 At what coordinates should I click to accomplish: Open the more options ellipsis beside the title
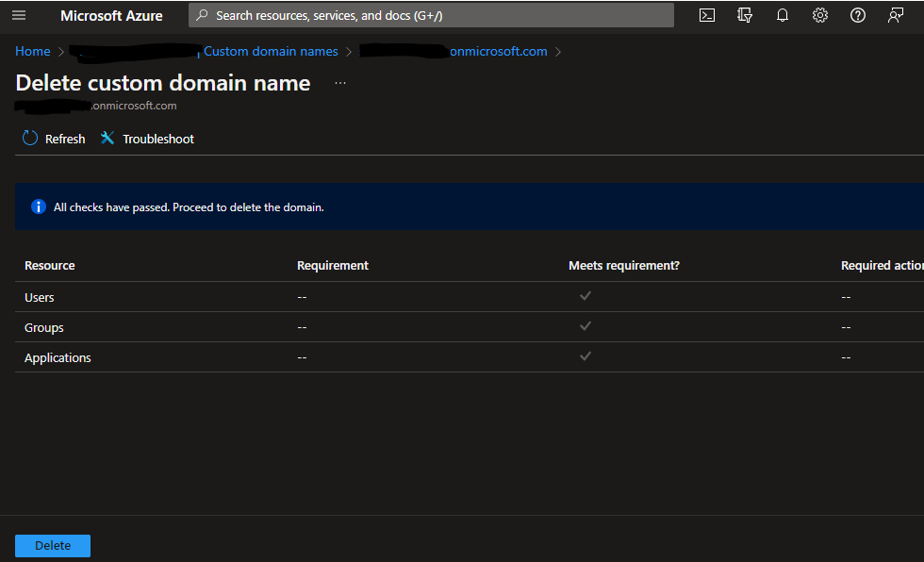point(340,83)
